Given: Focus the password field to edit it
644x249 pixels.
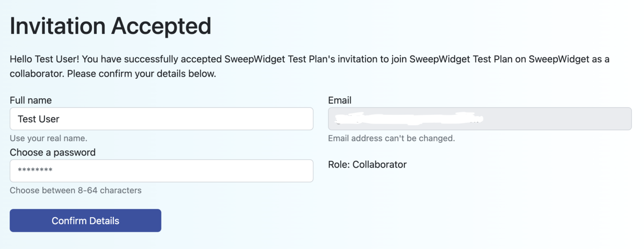Looking at the screenshot, I should [x=161, y=171].
